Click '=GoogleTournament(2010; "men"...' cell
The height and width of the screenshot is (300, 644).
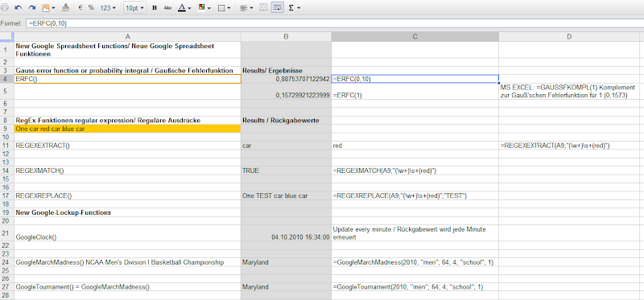click(415, 287)
